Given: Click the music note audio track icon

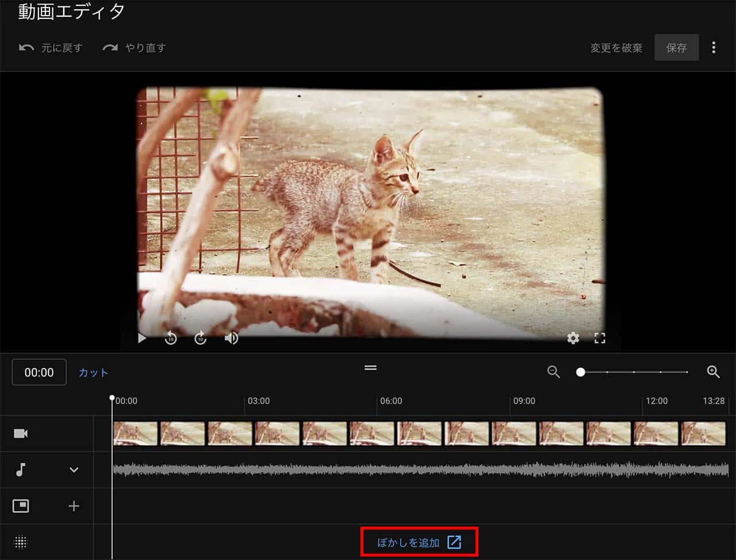Looking at the screenshot, I should 21,470.
